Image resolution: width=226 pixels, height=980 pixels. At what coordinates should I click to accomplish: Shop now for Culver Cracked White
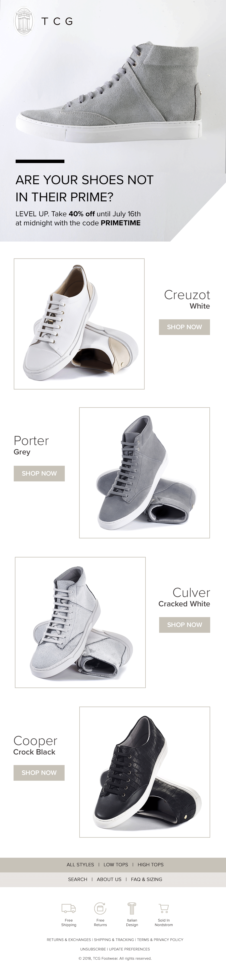[185, 625]
